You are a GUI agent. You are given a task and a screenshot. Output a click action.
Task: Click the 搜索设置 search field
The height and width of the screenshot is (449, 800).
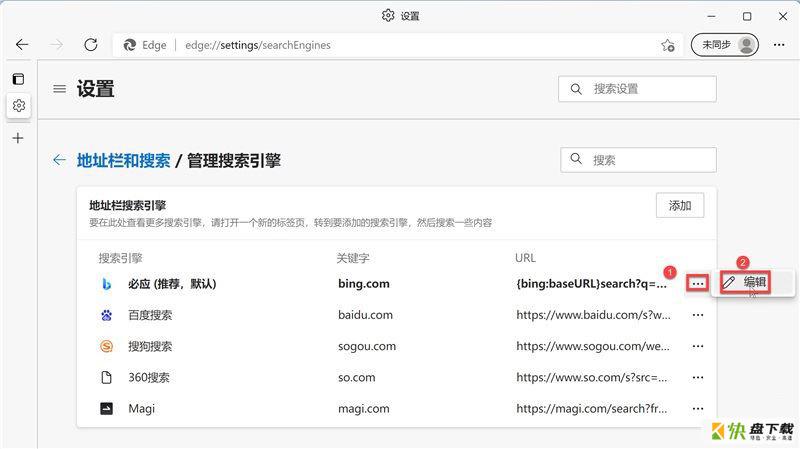tap(637, 89)
